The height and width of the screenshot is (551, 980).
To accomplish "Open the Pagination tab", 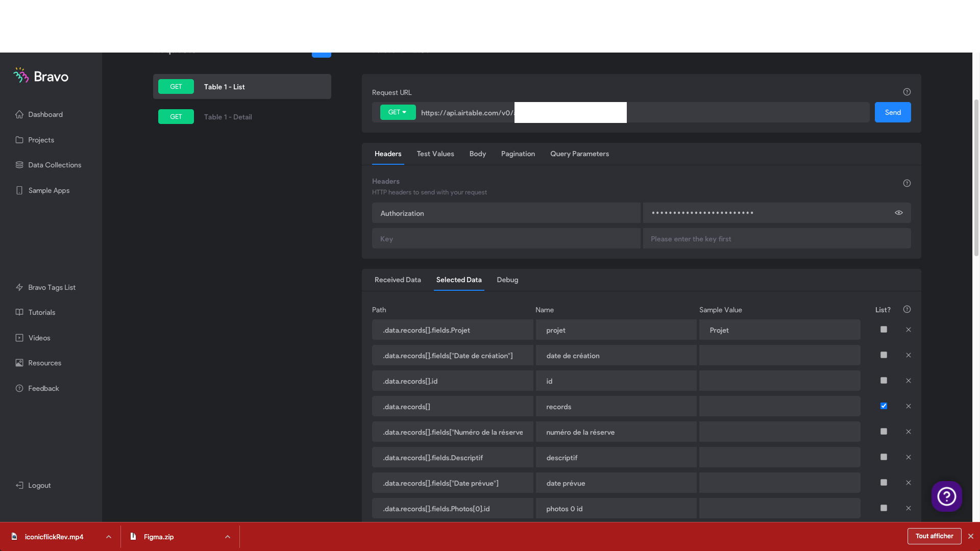I will 518,154.
